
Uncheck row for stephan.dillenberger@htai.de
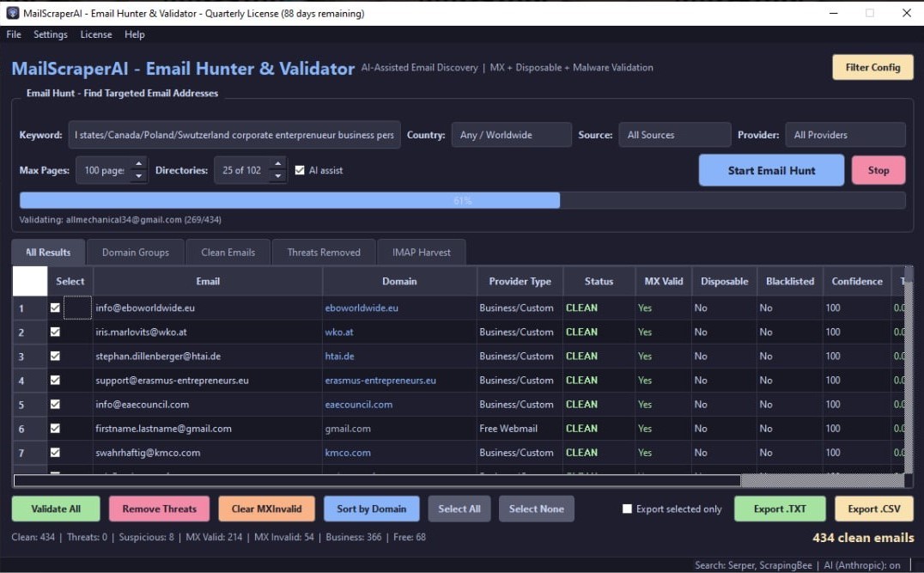55,356
